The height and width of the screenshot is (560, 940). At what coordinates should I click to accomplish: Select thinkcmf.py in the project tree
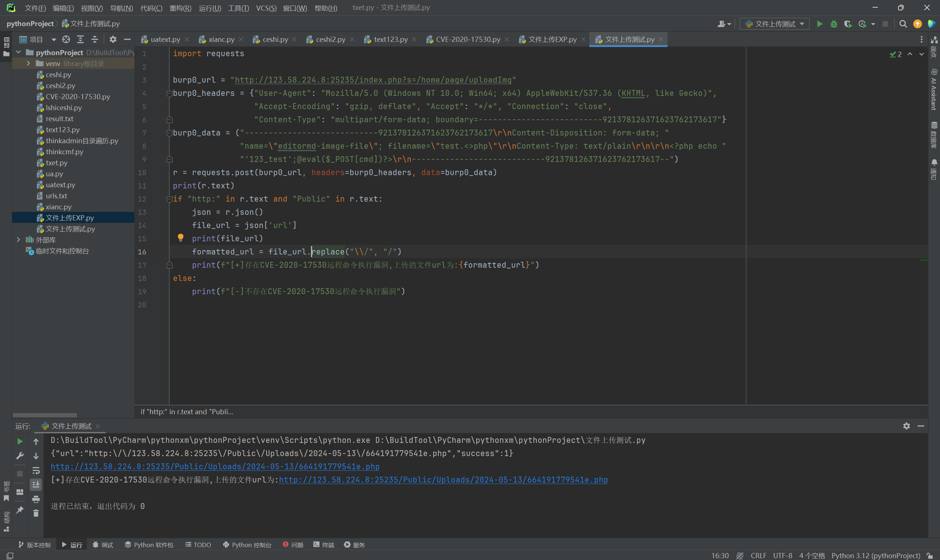point(65,152)
